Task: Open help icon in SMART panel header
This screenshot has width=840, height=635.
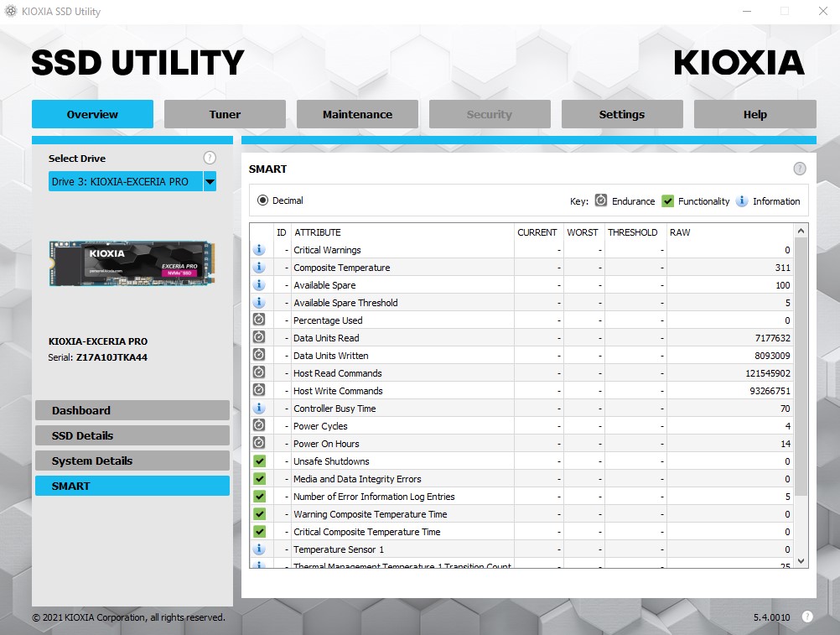Action: coord(799,169)
